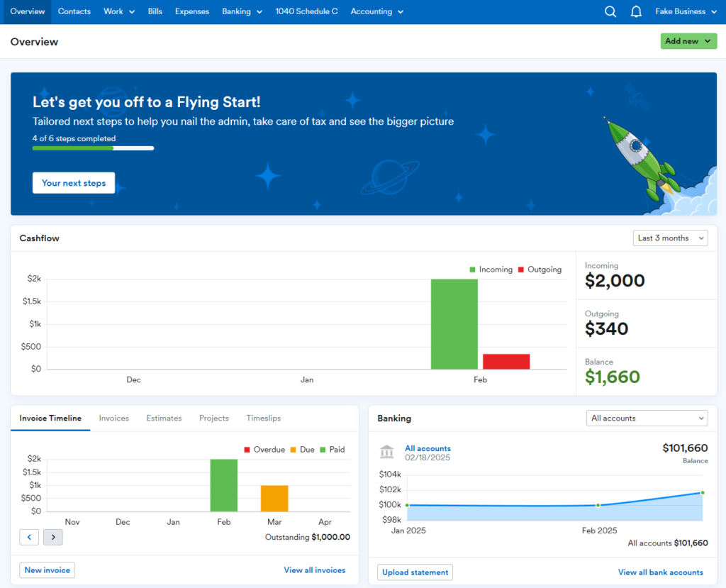Switch to the Timeslips tab
The image size is (726, 588).
point(263,418)
